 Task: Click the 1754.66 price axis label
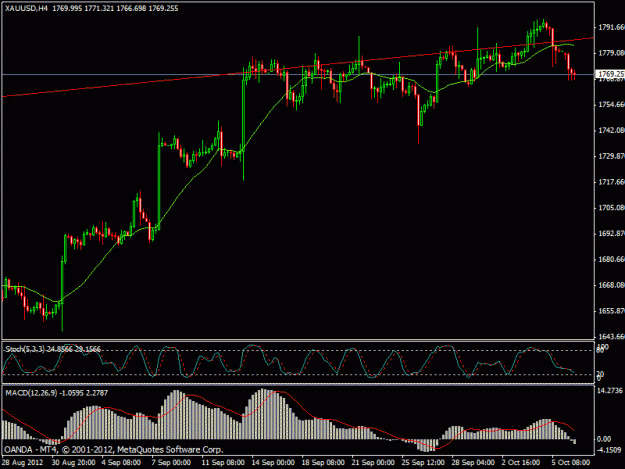pos(611,105)
